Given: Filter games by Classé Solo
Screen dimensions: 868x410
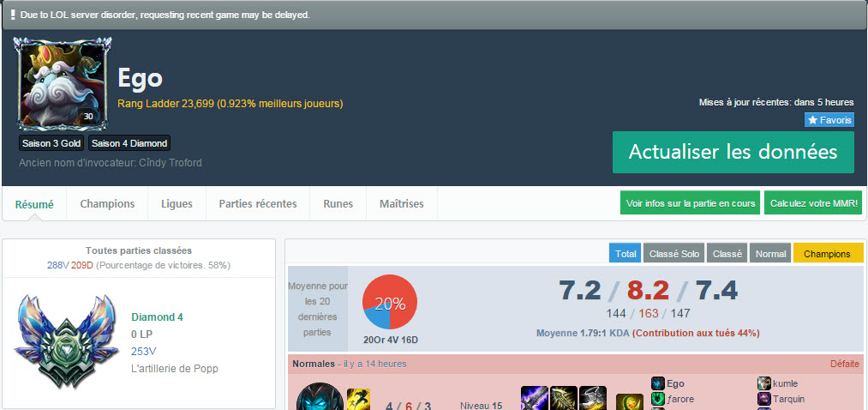Looking at the screenshot, I should [x=674, y=254].
